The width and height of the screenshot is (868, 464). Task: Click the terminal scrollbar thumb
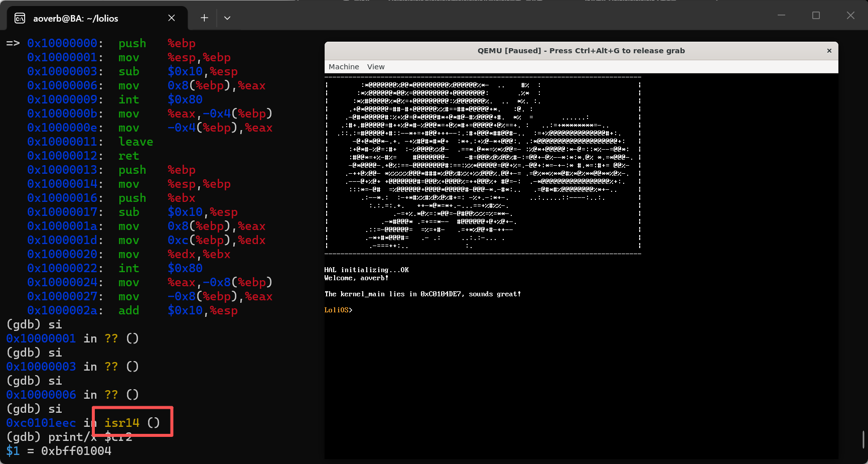[863, 439]
